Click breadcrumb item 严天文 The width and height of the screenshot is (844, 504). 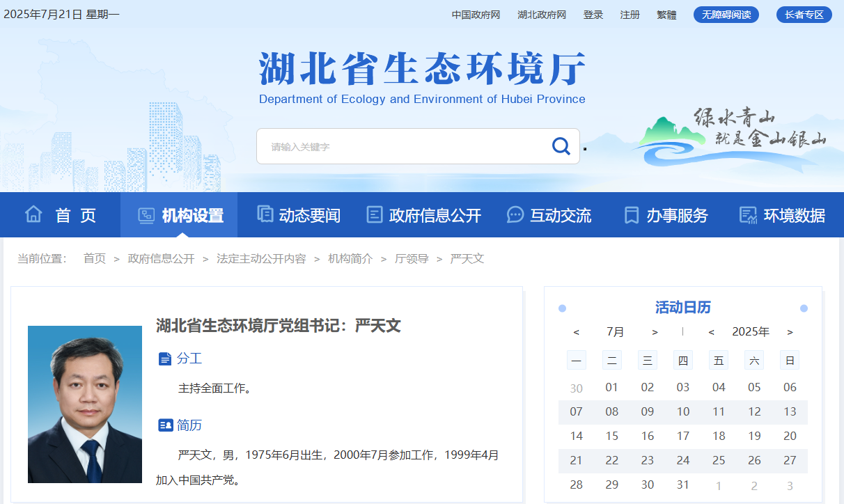467,259
